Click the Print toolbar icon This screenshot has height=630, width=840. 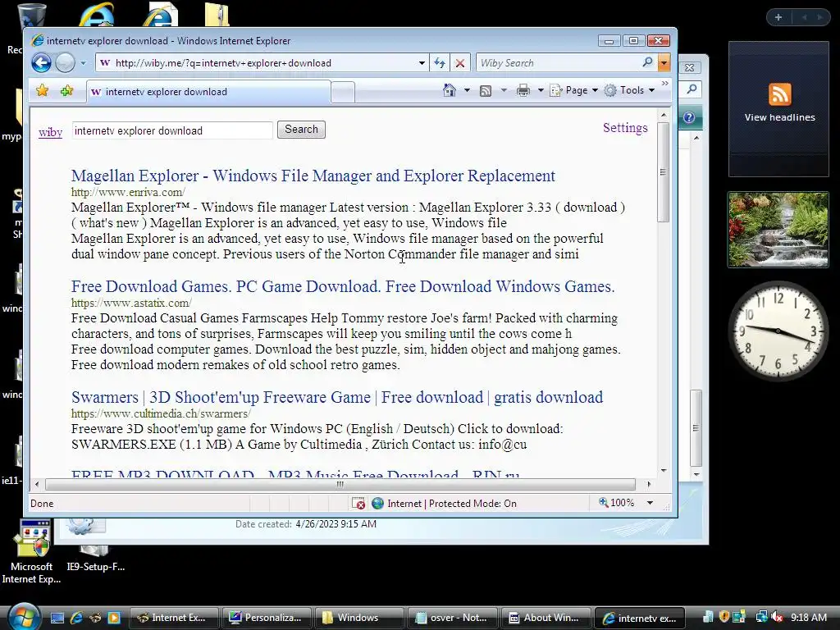click(523, 90)
